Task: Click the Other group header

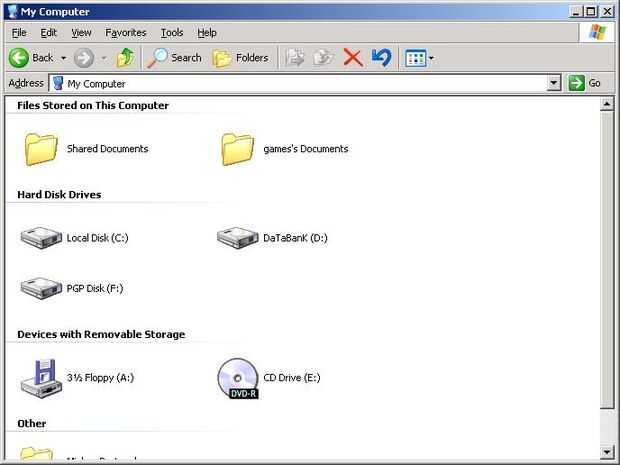Action: [x=32, y=423]
